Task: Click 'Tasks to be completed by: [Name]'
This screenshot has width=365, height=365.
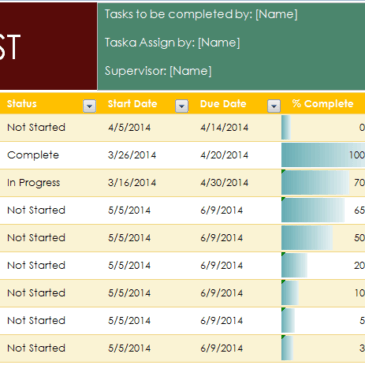Action: coord(201,14)
